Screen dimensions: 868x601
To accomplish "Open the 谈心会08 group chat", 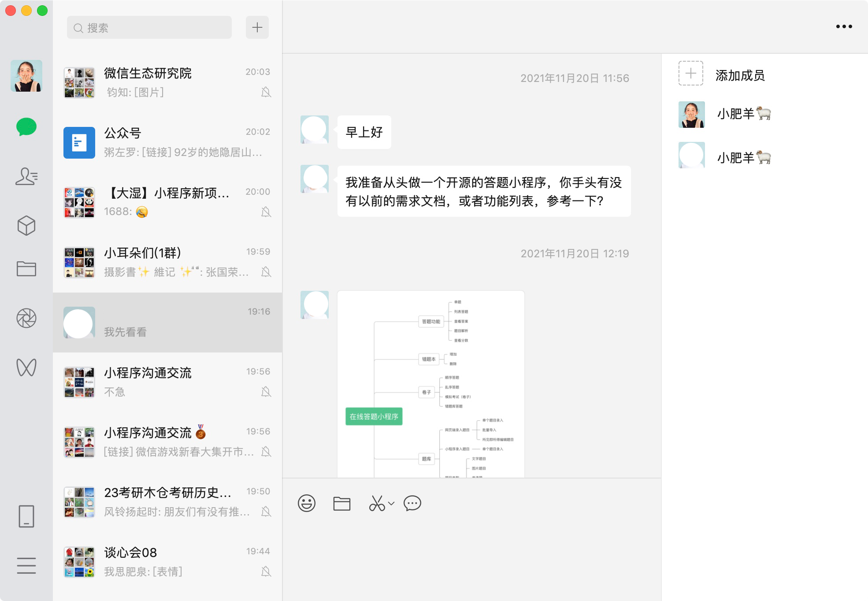I will pos(167,562).
